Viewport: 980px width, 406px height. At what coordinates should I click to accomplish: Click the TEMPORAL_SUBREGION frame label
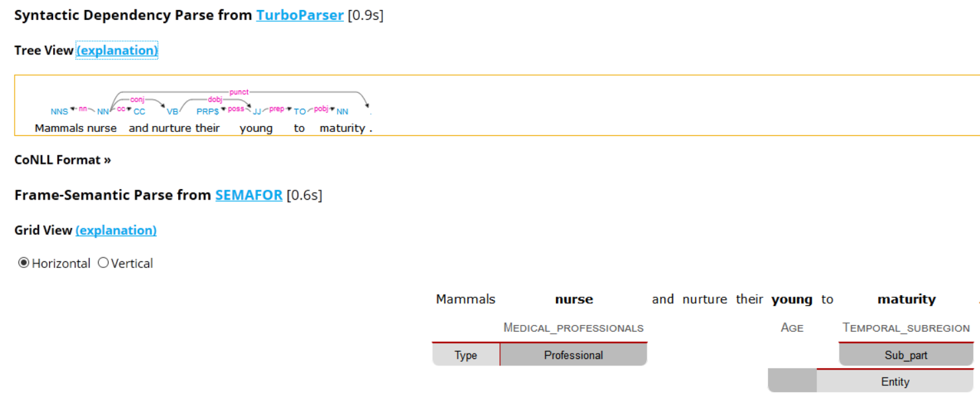pyautogui.click(x=906, y=328)
